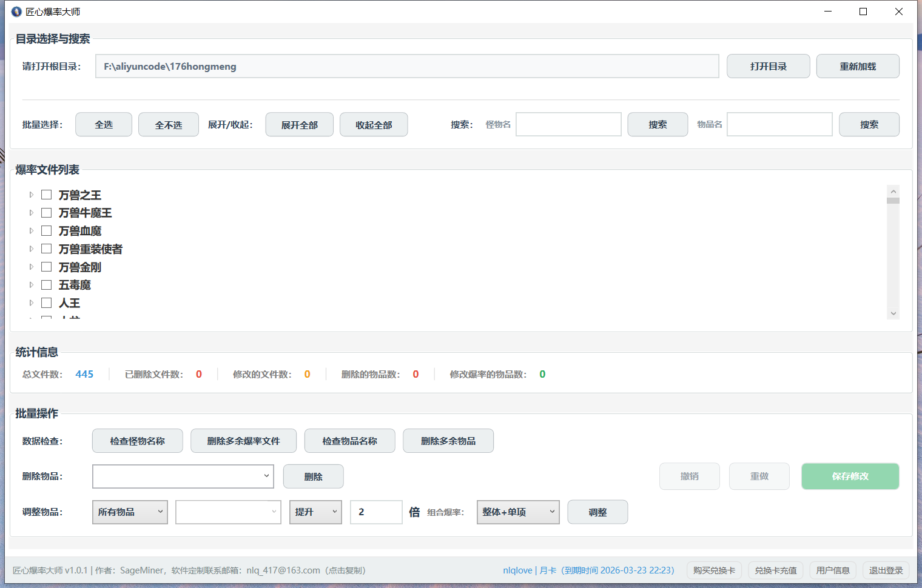Screen dimensions: 922x588
Task: Select 全选 to choose all files
Action: coord(103,124)
